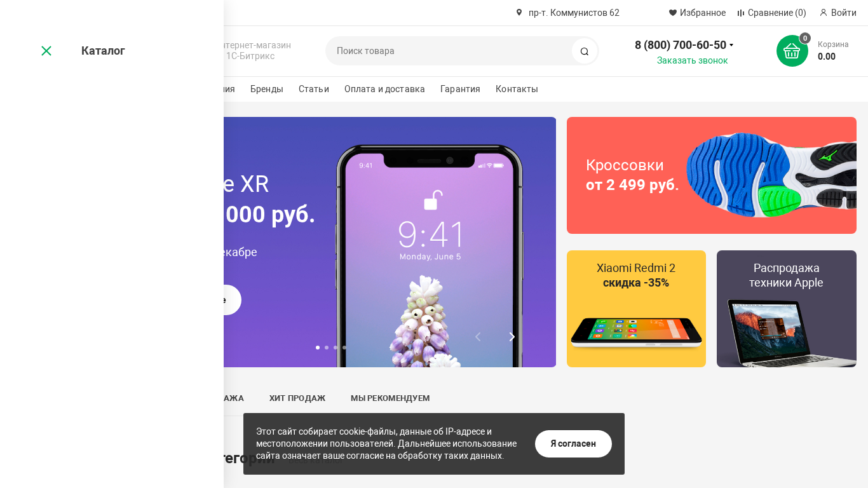Click the location pin icon

point(519,13)
